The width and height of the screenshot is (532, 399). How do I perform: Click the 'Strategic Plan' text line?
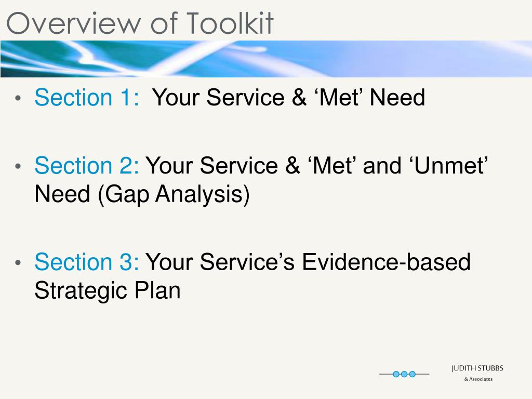pos(108,290)
